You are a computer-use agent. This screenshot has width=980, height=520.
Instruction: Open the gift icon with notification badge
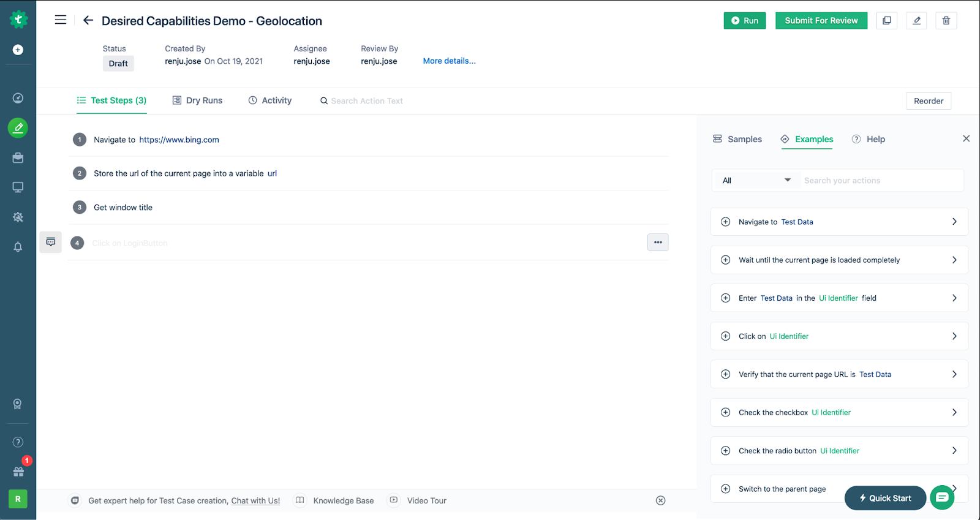tap(18, 471)
